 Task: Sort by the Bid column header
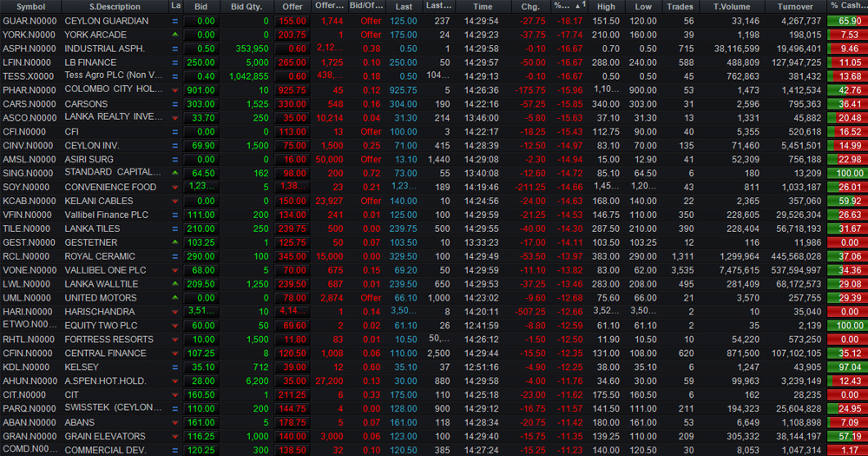(x=201, y=7)
